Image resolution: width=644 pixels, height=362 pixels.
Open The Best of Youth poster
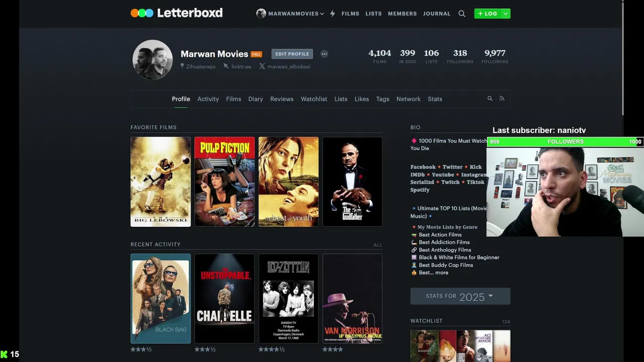288,182
